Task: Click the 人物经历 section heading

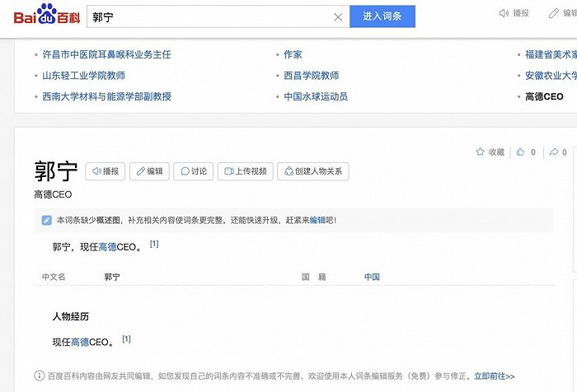Action: point(71,316)
